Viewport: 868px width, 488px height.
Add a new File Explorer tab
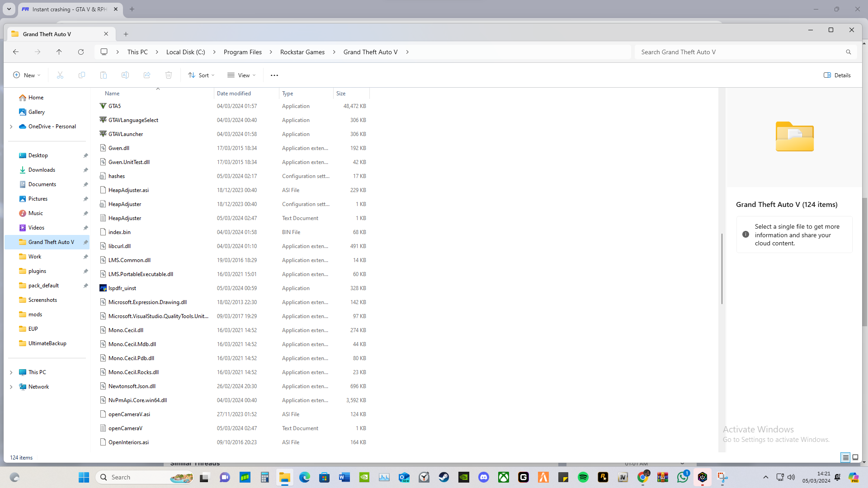pos(126,34)
